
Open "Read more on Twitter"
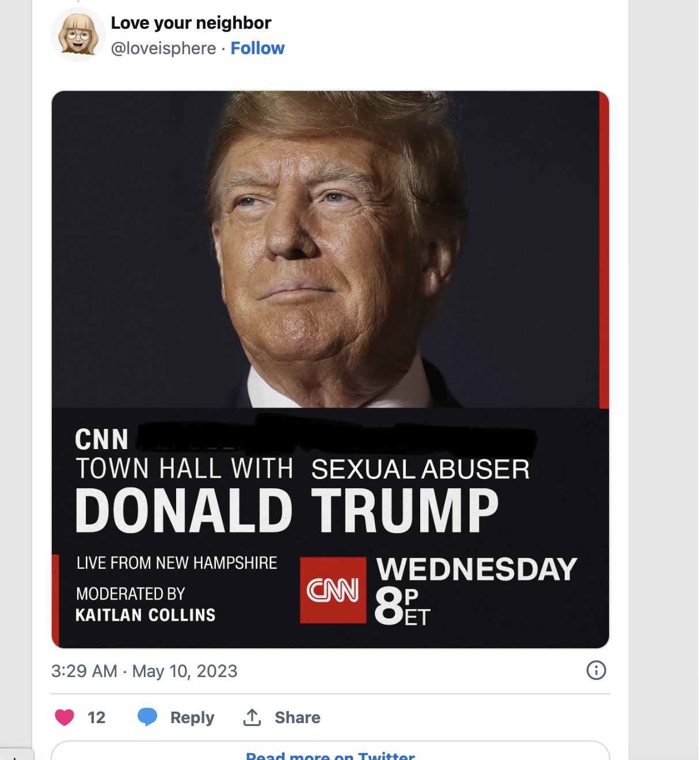(x=330, y=755)
